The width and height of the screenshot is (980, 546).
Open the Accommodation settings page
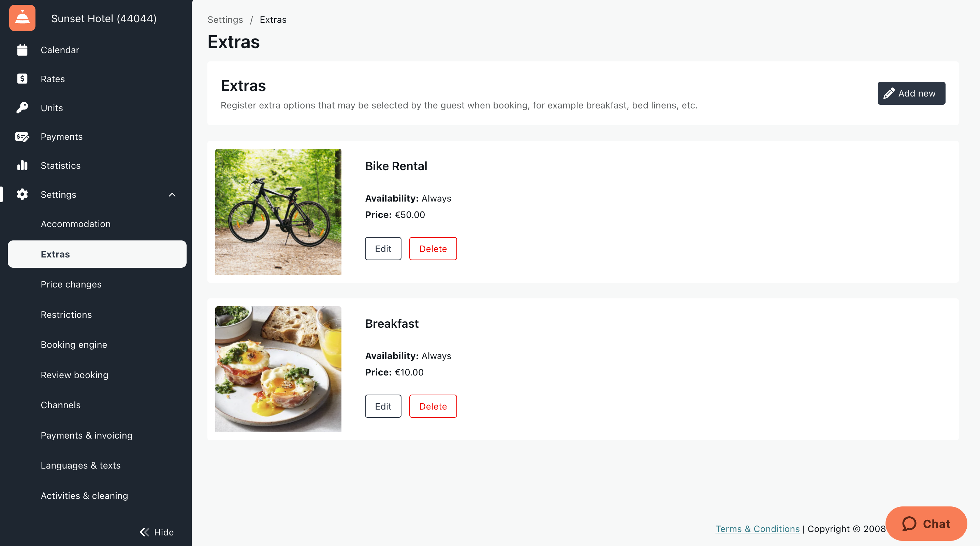click(x=76, y=224)
